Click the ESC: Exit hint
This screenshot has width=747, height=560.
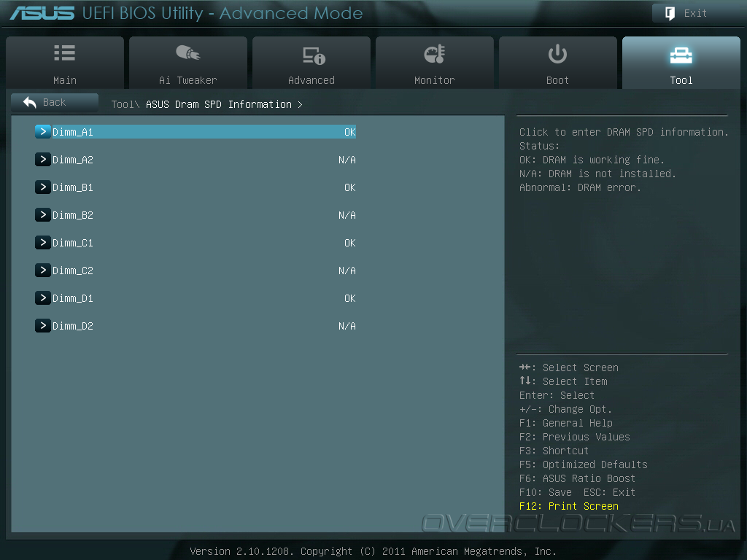[610, 492]
